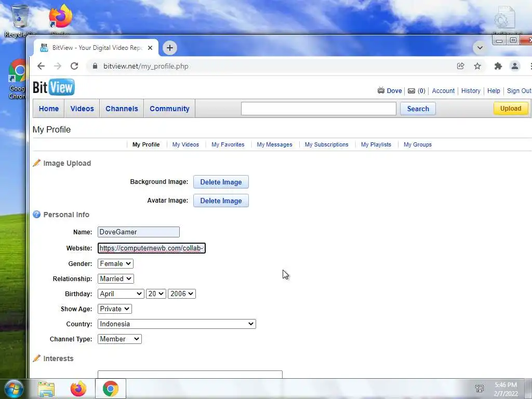Open the Channel Type dropdown
Viewport: 532px width, 399px height.
click(119, 339)
